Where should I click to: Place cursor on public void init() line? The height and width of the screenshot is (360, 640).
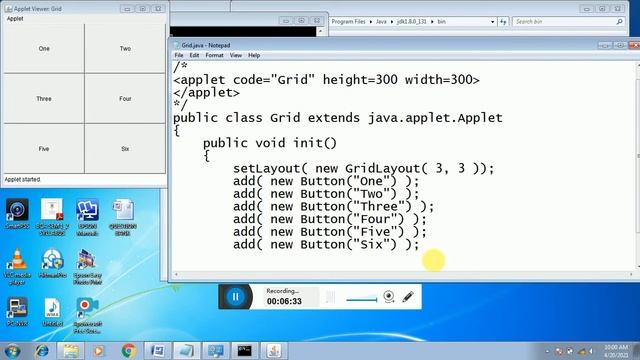point(270,143)
